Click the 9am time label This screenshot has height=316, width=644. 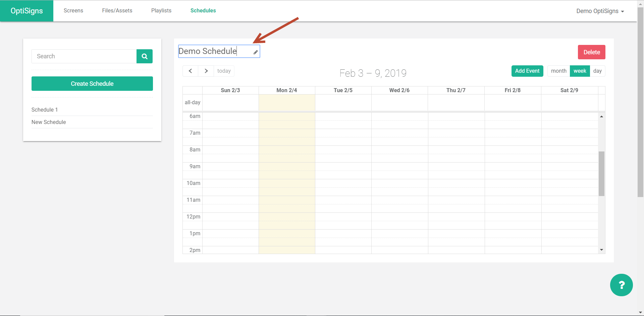coord(195,167)
